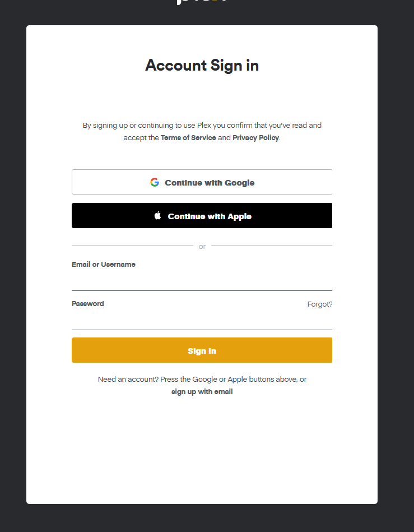Click the Apple logo icon
The image size is (414, 532).
pos(157,216)
